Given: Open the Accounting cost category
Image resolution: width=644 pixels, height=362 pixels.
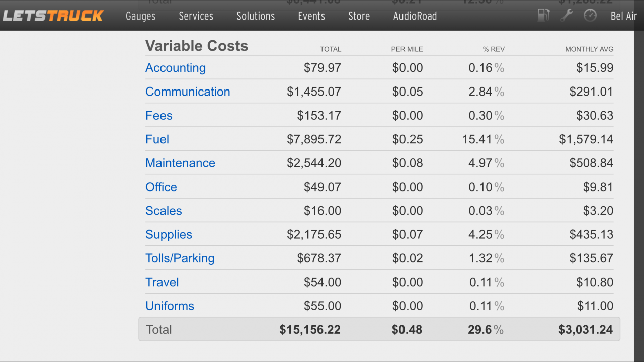Looking at the screenshot, I should coord(176,68).
